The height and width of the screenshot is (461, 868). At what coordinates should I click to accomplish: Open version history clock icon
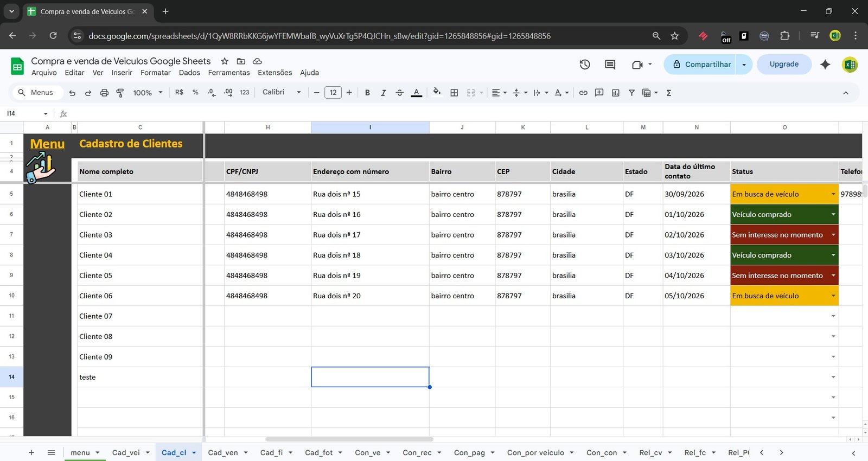[584, 65]
